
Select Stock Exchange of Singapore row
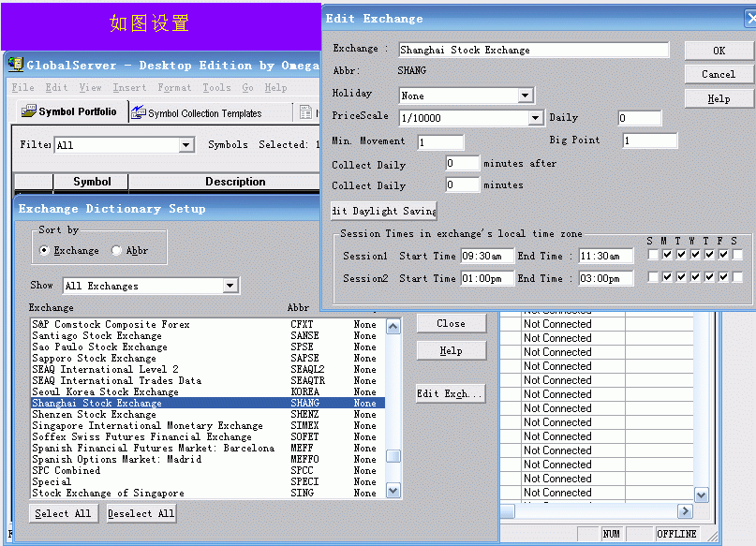pyautogui.click(x=208, y=493)
